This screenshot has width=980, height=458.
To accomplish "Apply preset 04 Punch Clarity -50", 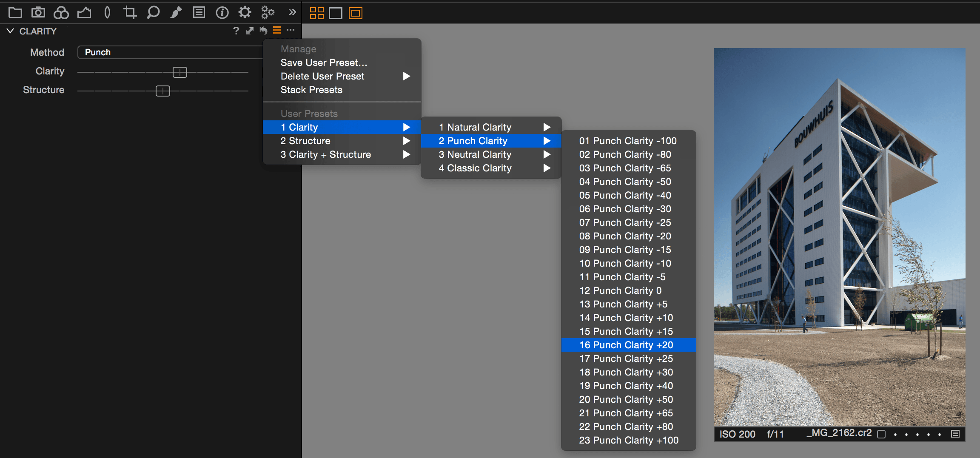I will 629,182.
